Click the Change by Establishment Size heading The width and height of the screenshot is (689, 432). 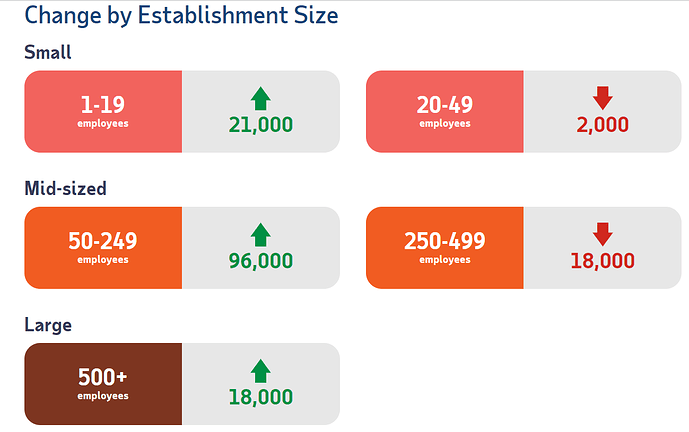click(181, 16)
